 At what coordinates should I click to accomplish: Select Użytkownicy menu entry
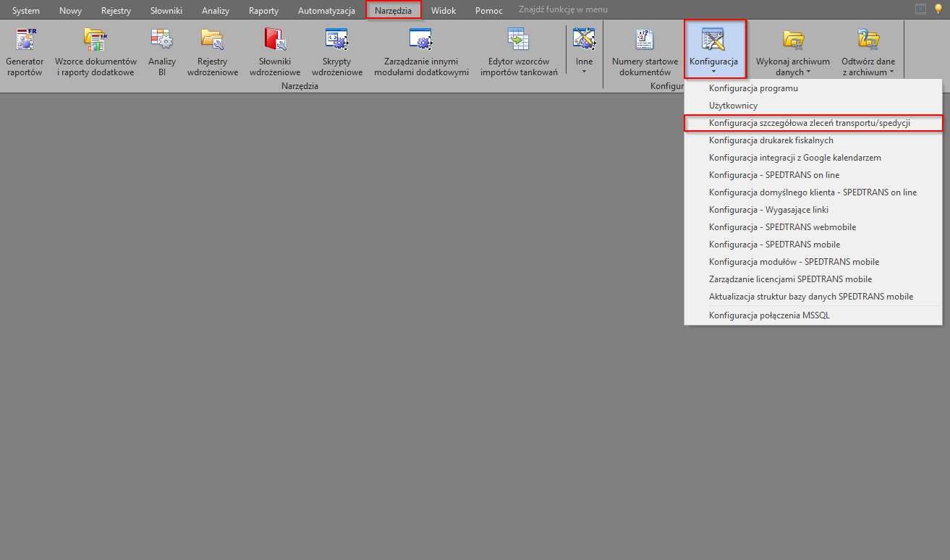point(733,106)
